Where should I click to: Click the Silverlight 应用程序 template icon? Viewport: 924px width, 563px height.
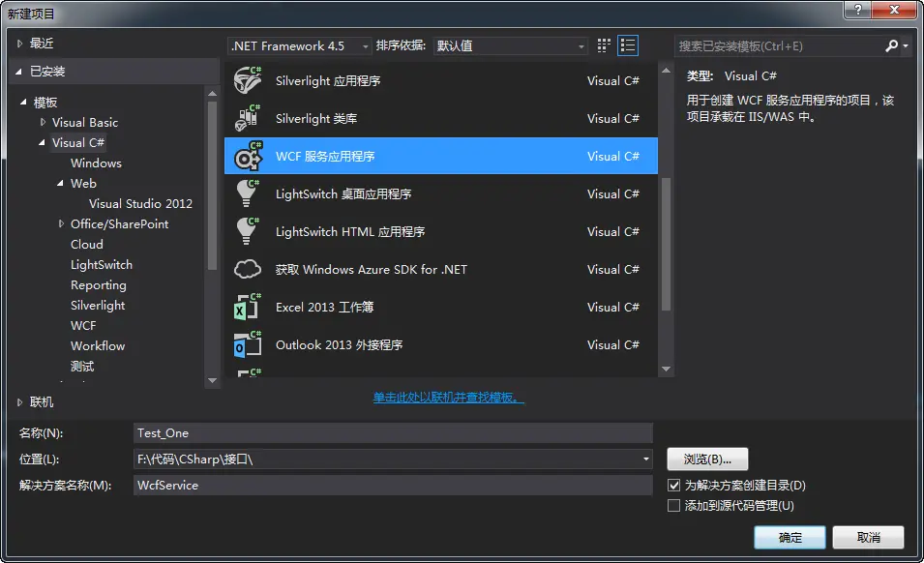pos(248,80)
